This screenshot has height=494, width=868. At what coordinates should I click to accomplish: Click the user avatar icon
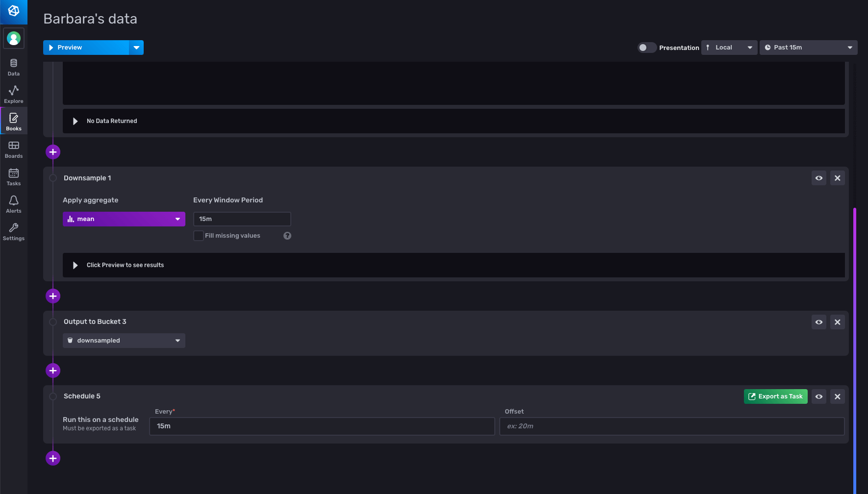[x=14, y=38]
